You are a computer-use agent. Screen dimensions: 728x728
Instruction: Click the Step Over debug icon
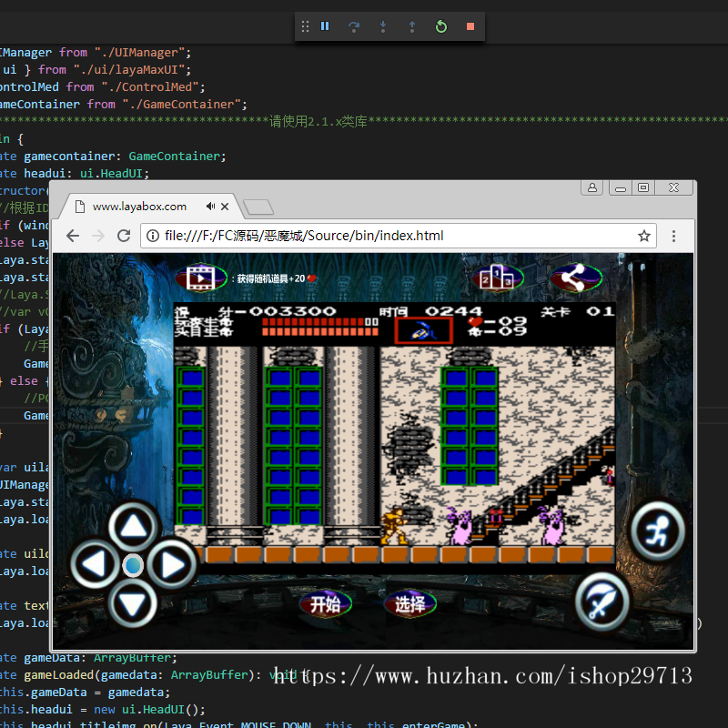354,26
